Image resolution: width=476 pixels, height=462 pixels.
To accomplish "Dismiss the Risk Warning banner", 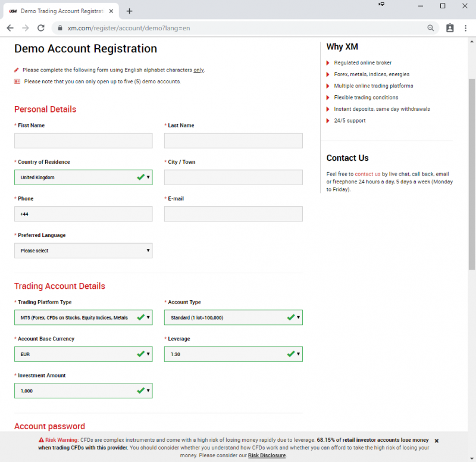I will (437, 441).
